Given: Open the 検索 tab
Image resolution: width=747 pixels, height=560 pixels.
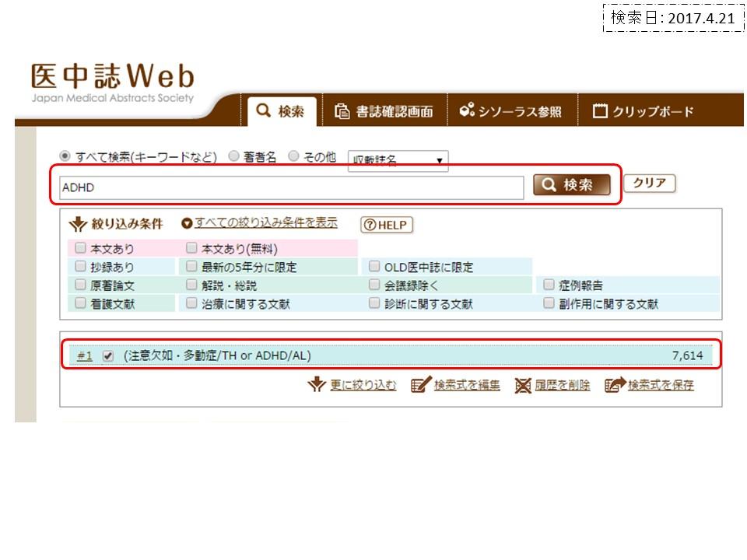Looking at the screenshot, I should pos(282,111).
